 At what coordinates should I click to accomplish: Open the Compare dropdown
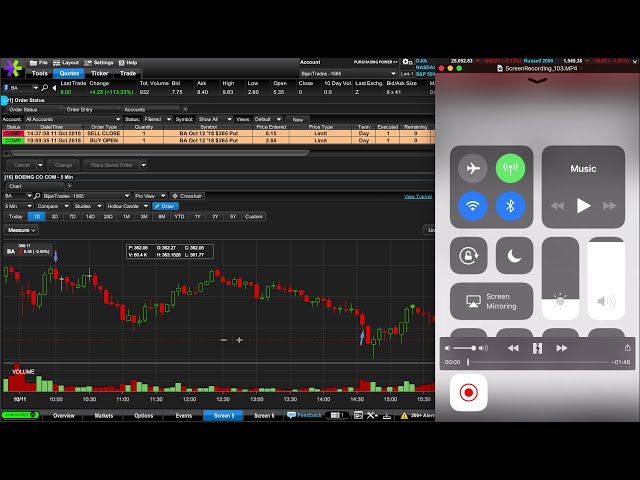click(53, 206)
